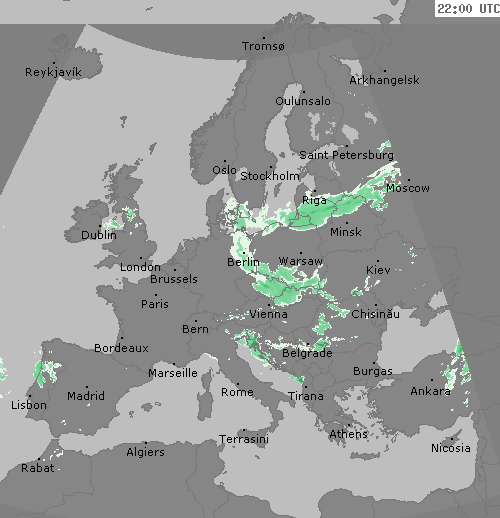Click the Moscow city label
The image size is (500, 518).
point(408,188)
